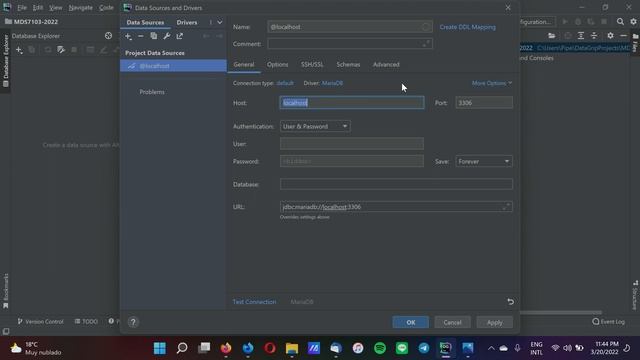Open Telegram from taskbar
This screenshot has width=640, height=360.
click(x=424, y=348)
